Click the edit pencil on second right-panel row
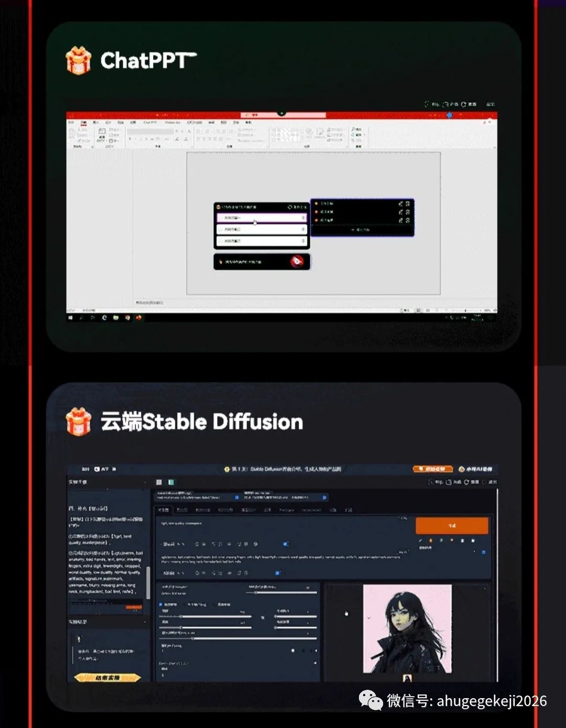This screenshot has height=728, width=566. 401,212
